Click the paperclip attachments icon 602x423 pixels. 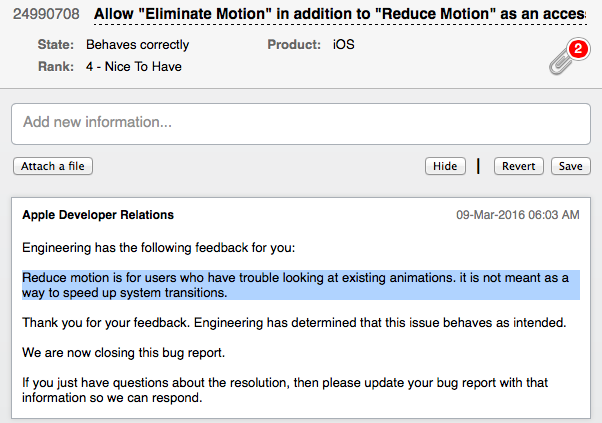[562, 61]
